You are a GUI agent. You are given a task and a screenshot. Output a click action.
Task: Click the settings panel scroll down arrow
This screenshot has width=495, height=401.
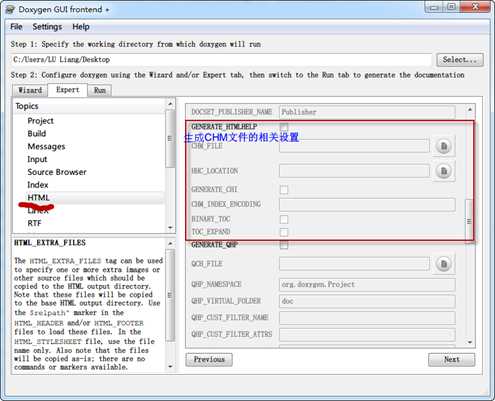pyautogui.click(x=470, y=342)
